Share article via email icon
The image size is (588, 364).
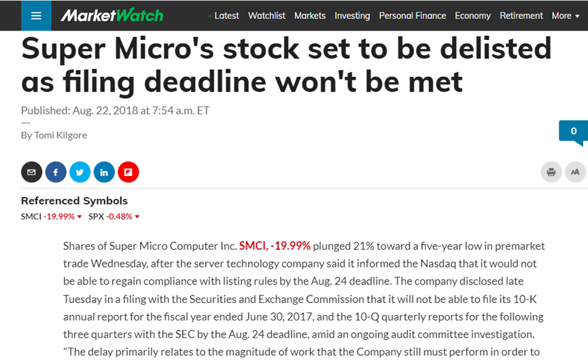(x=31, y=172)
